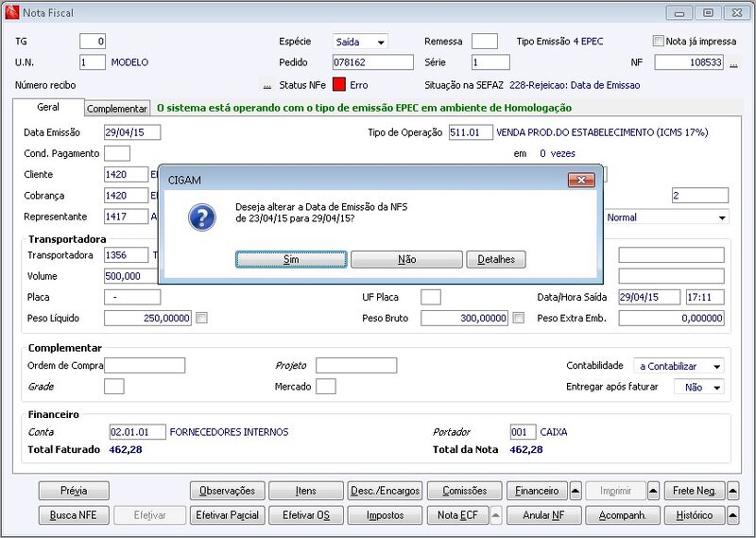Click the Data Emissão field

[132, 132]
